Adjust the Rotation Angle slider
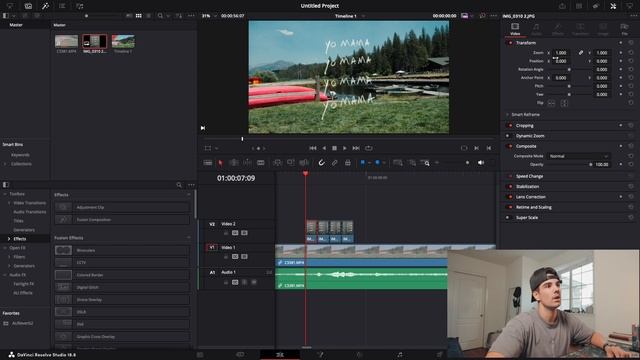Viewport: 640px width, 360px height. (569, 69)
